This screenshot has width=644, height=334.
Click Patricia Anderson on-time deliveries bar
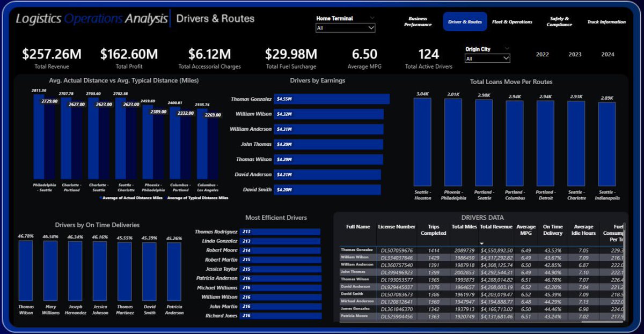(x=174, y=271)
